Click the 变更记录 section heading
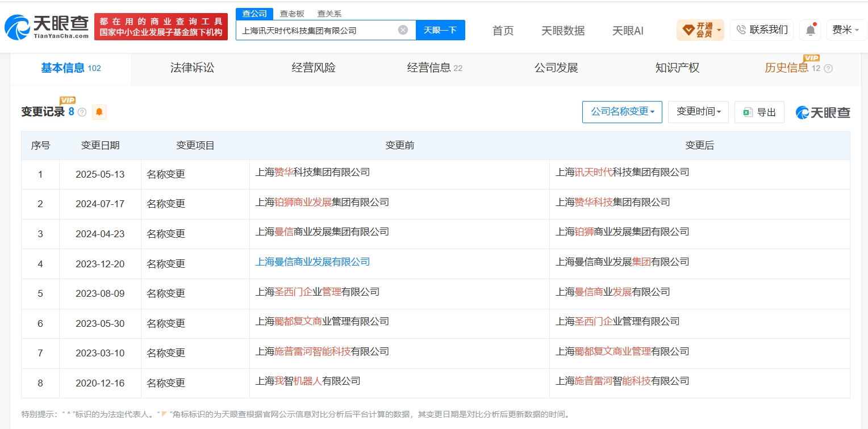 click(x=43, y=112)
